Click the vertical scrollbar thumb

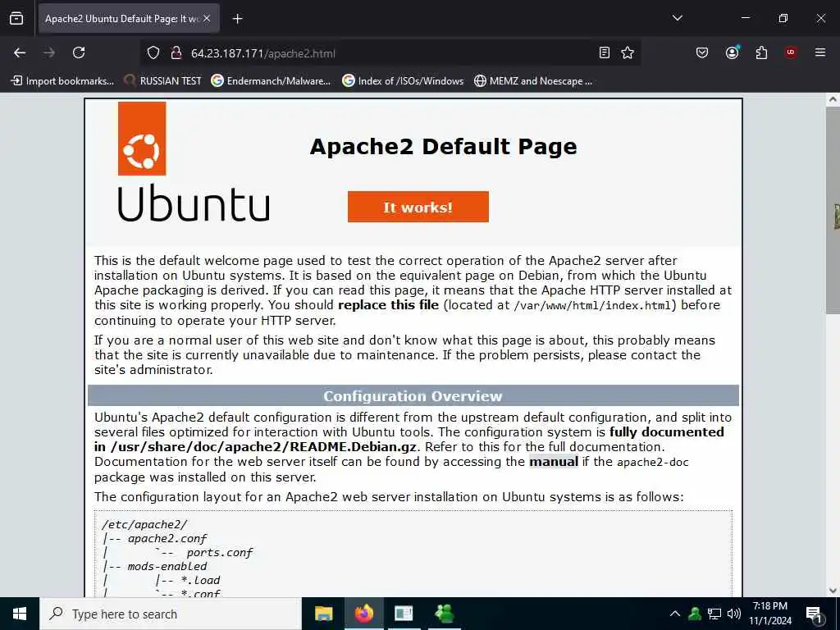(833, 210)
